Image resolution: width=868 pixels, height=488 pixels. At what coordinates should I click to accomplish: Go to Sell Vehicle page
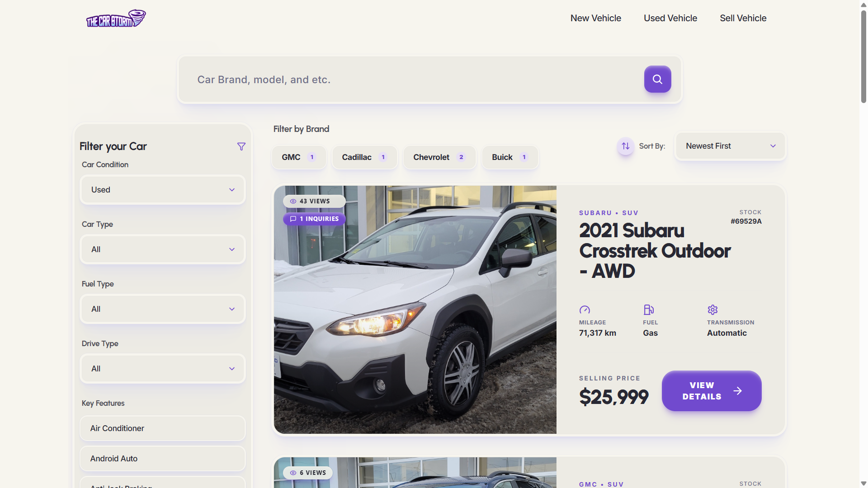pos(743,18)
